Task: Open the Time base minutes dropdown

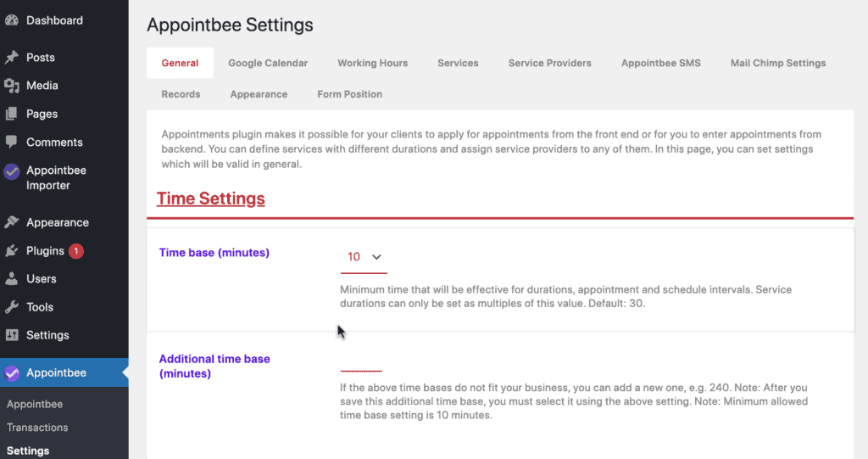Action: point(364,257)
